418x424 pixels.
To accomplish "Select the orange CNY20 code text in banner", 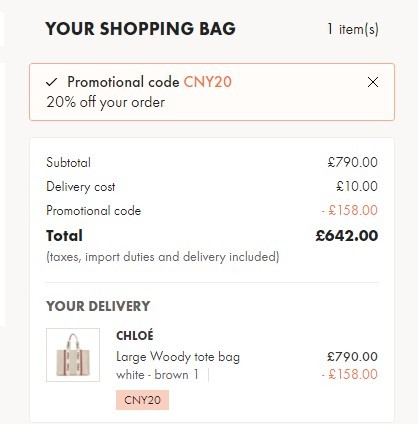I will coord(208,82).
